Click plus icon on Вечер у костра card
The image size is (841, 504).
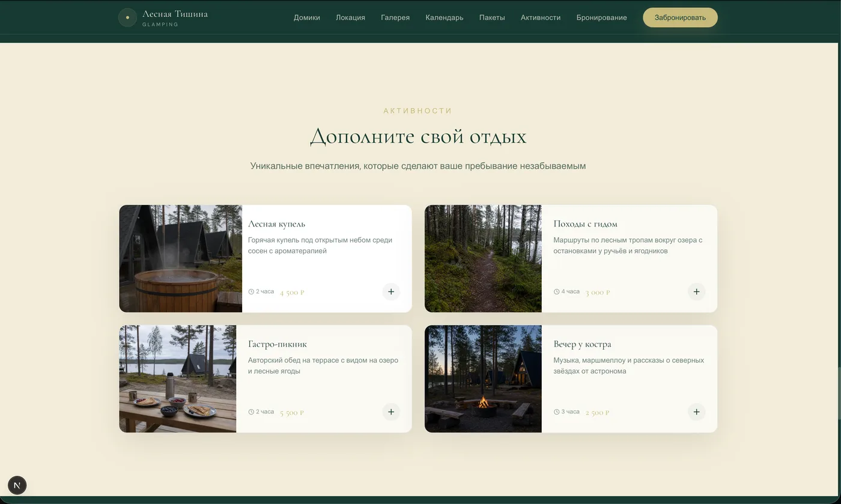[696, 412]
